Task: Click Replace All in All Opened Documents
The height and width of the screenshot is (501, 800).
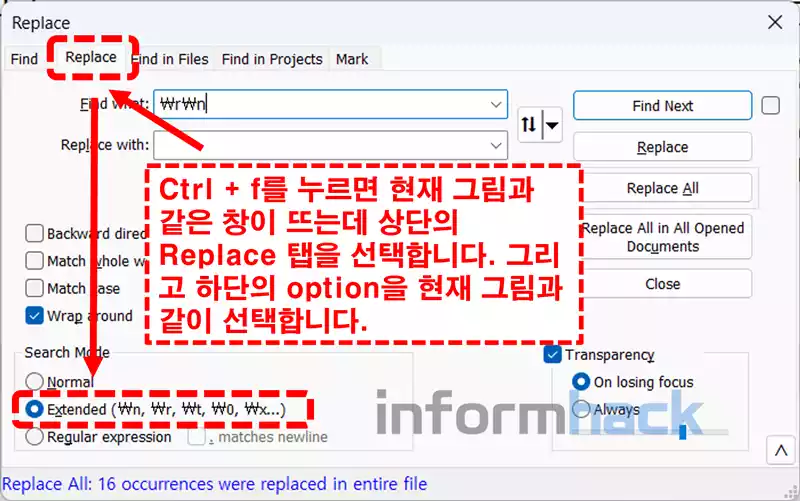Action: pos(662,237)
